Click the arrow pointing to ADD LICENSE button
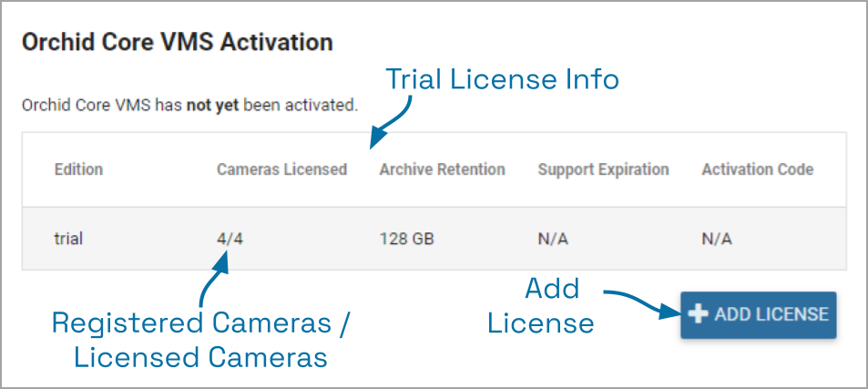Viewport: 868px width, 389px height. coord(640,302)
